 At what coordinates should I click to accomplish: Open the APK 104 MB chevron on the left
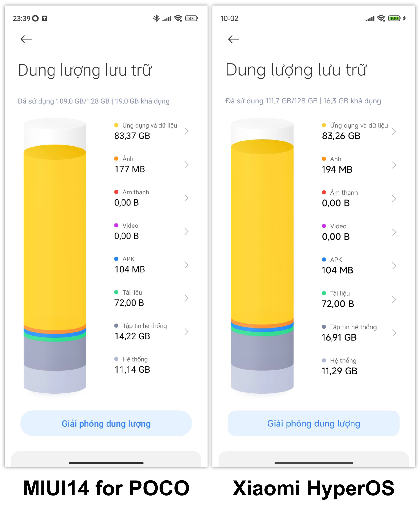(x=186, y=265)
